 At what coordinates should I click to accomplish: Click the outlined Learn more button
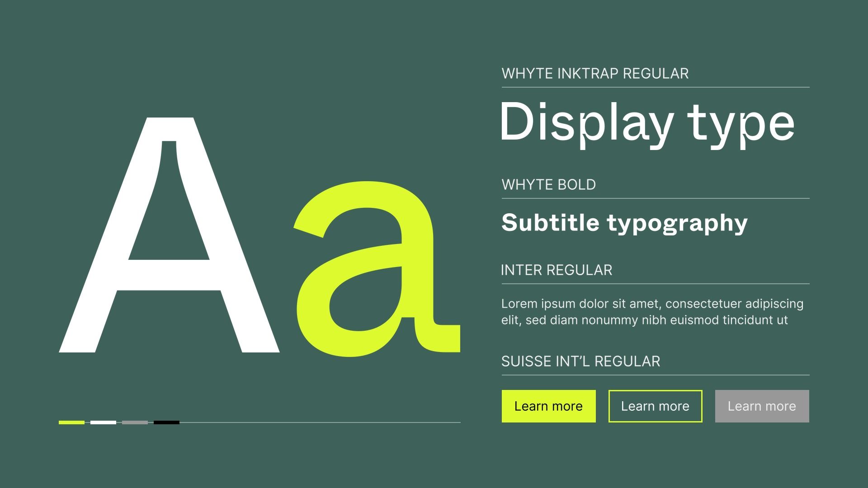click(655, 406)
